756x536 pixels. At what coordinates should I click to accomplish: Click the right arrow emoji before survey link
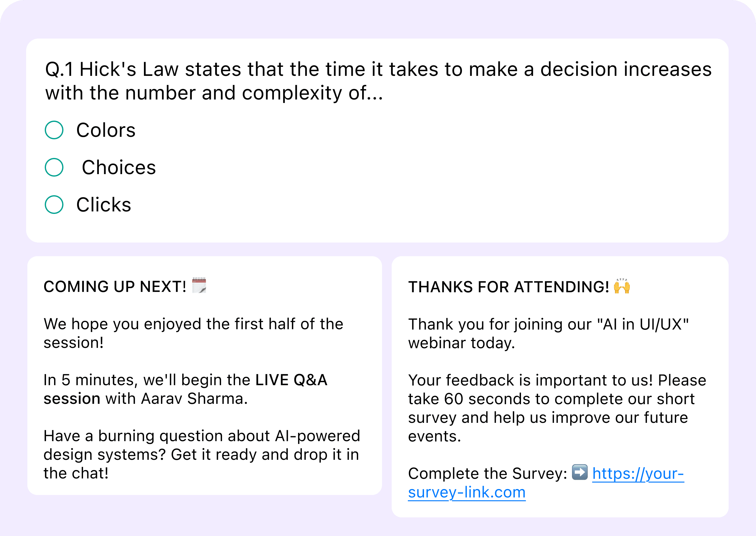point(579,472)
